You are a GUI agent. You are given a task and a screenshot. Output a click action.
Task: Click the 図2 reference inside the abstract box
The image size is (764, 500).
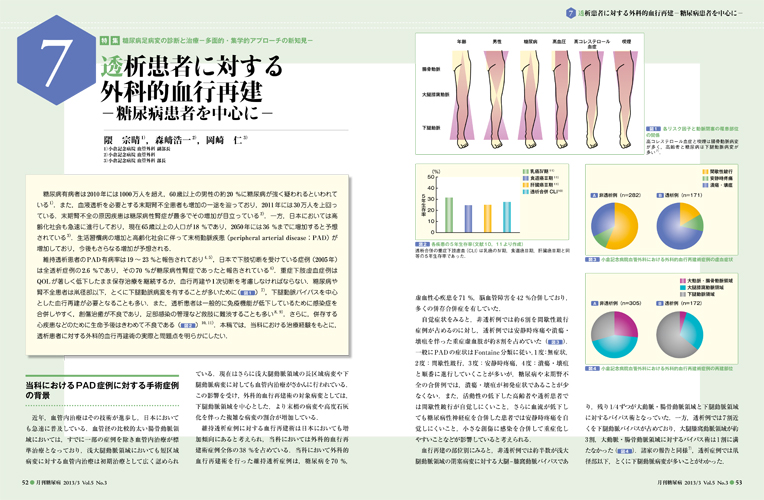click(x=188, y=325)
